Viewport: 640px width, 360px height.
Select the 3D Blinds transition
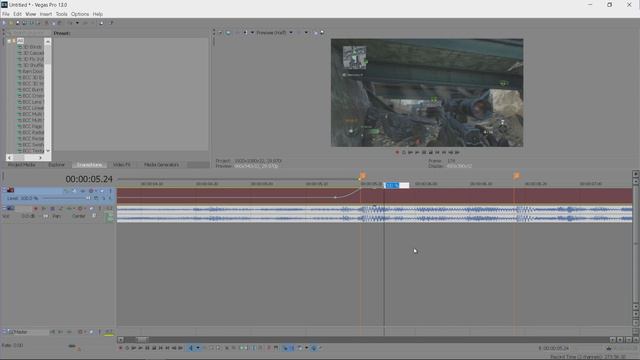(x=32, y=47)
